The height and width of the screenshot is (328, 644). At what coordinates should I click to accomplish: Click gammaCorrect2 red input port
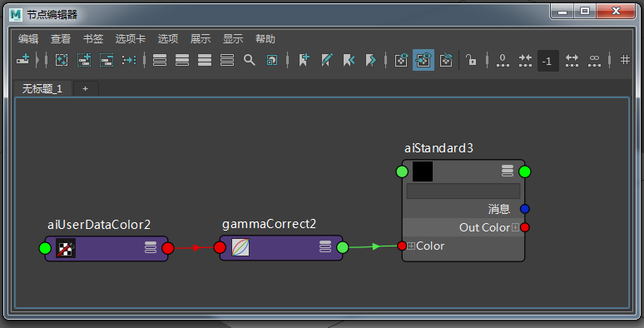coord(220,247)
